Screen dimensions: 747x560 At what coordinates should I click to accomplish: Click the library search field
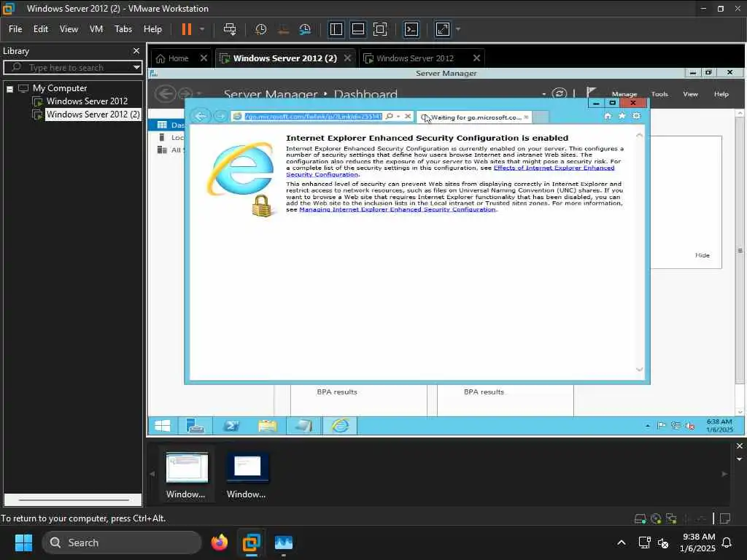click(x=72, y=68)
